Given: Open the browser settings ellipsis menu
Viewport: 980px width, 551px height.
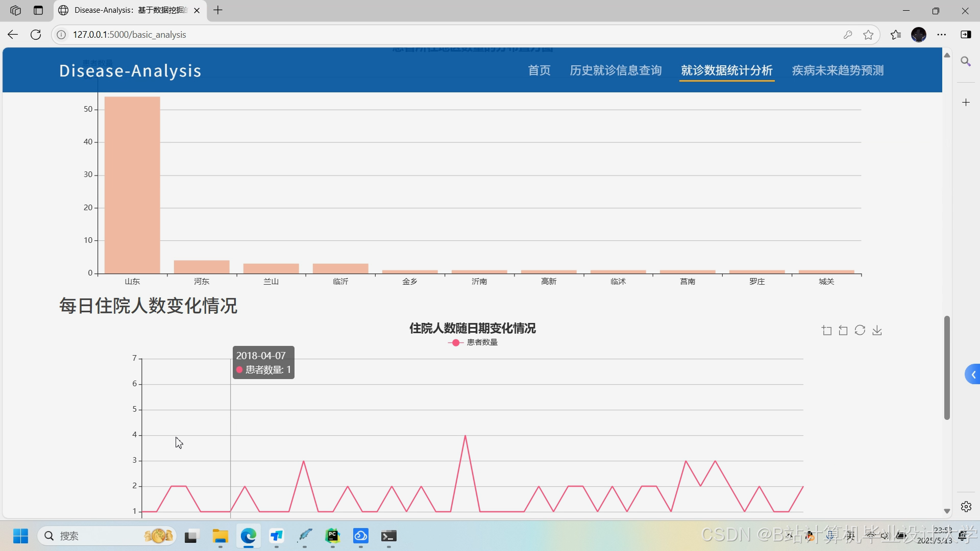Looking at the screenshot, I should pyautogui.click(x=942, y=34).
